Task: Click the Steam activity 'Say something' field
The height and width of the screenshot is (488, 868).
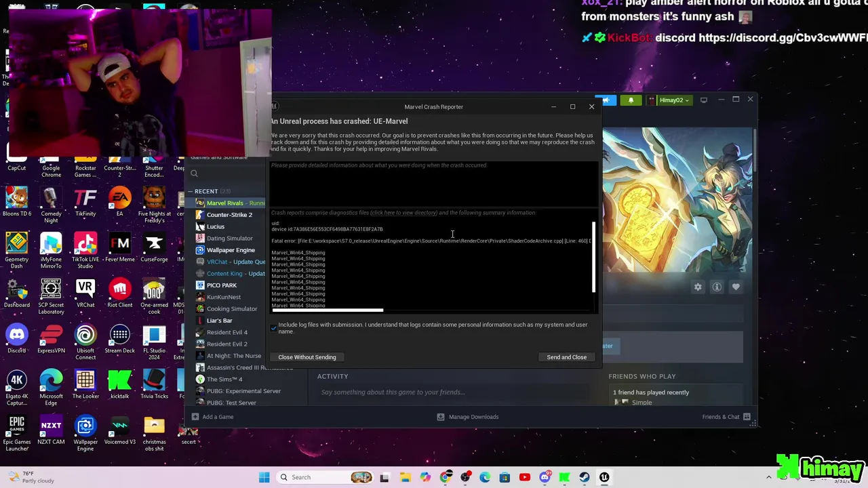Action: 453,392
